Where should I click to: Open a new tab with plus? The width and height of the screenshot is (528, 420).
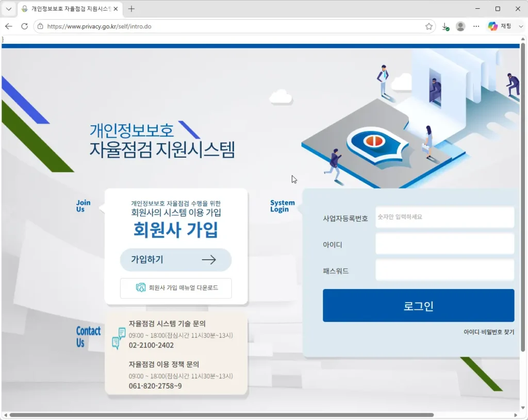point(131,9)
